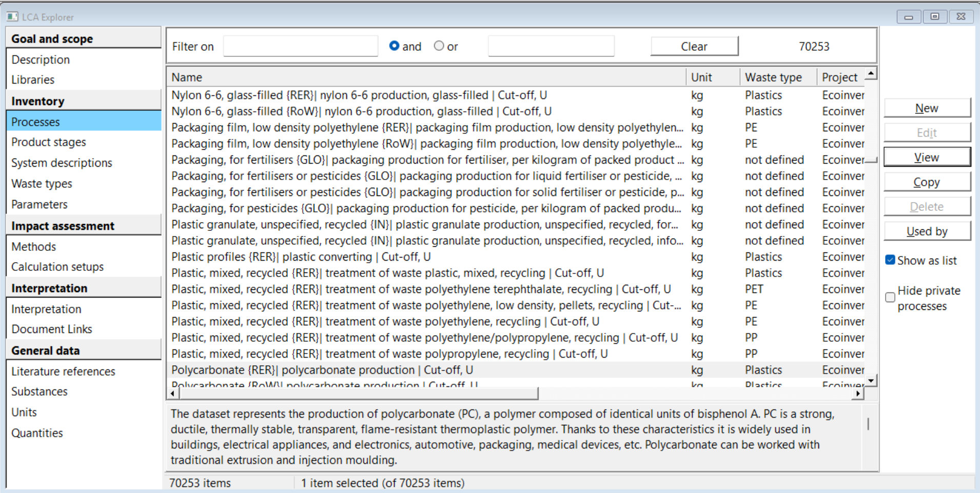Viewport: 980px width, 493px height.
Task: Sort the list by Waste type column
Action: (773, 77)
